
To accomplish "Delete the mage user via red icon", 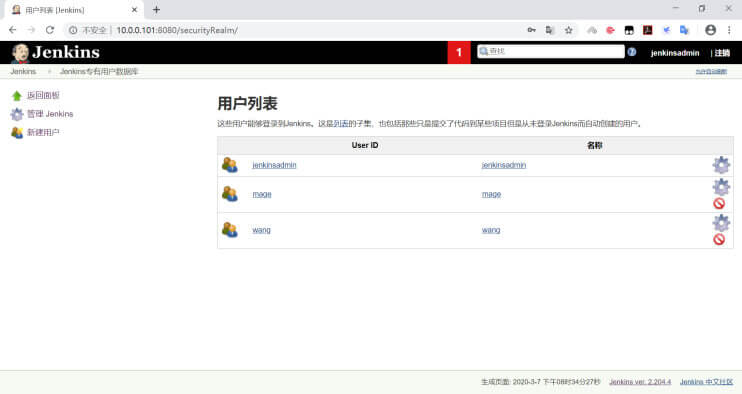I will click(719, 203).
